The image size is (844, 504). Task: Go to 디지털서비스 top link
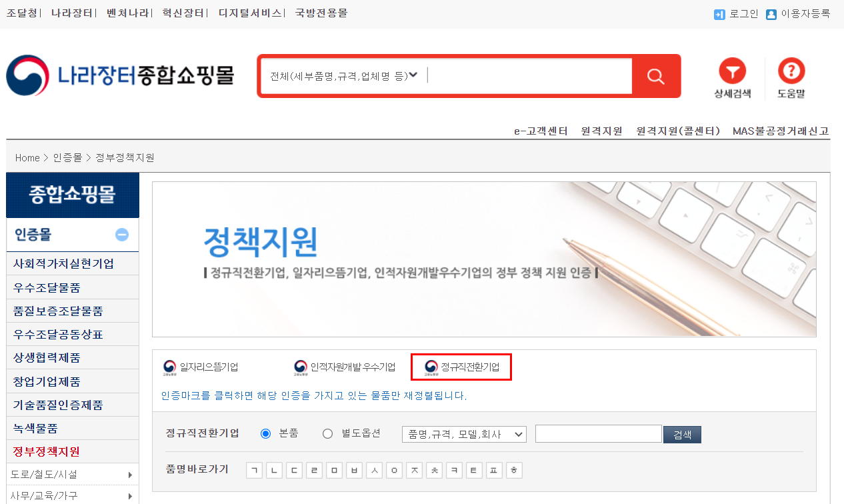pyautogui.click(x=249, y=13)
